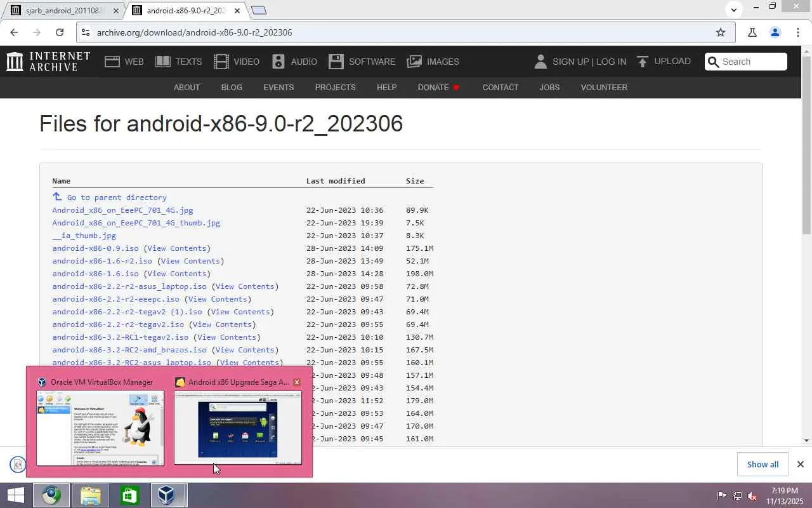This screenshot has height=508, width=812.
Task: Bookmark this page with the star icon
Action: pyautogui.click(x=721, y=32)
